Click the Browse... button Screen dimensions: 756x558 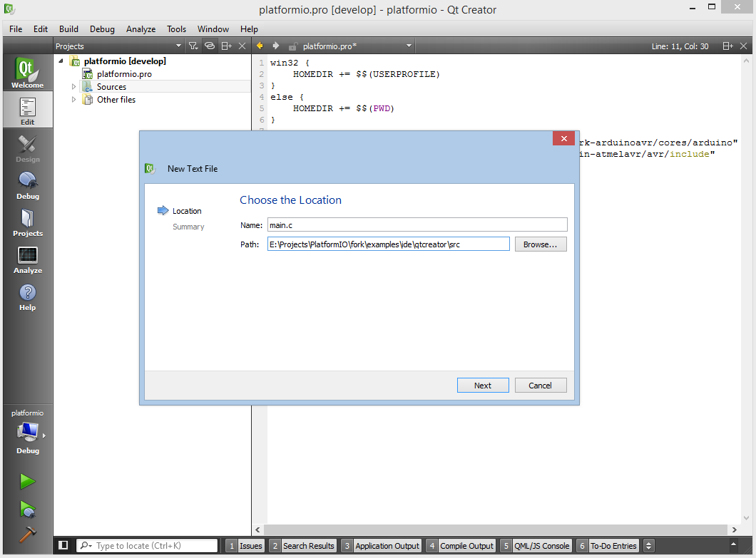coord(540,244)
